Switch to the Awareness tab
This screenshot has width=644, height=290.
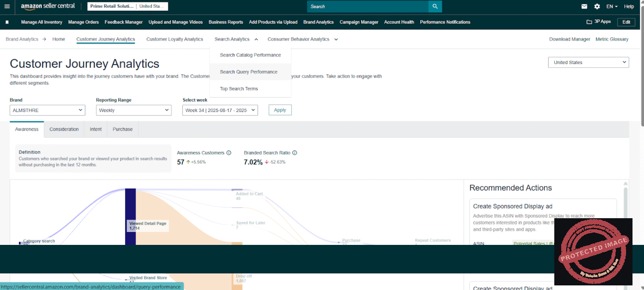point(27,129)
